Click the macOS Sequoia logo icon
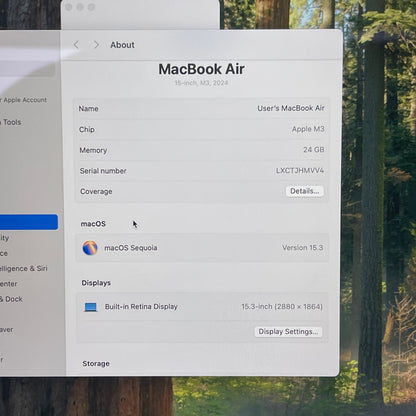Screen dimensions: 416x416 coord(90,248)
